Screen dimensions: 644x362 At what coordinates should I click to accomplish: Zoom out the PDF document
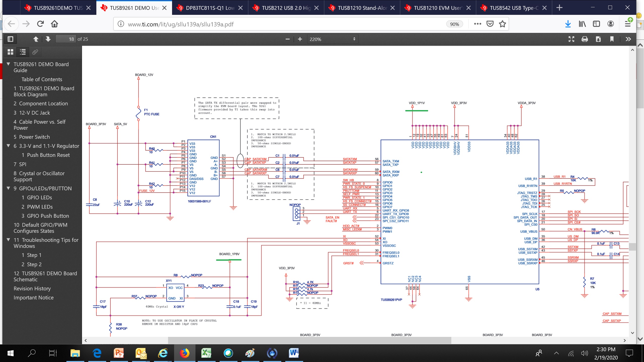point(288,39)
